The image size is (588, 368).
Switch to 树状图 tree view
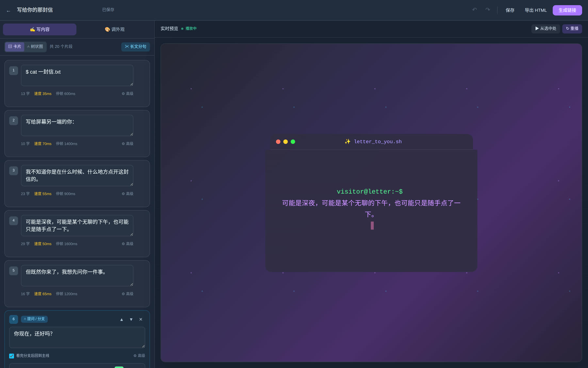pyautogui.click(x=35, y=46)
